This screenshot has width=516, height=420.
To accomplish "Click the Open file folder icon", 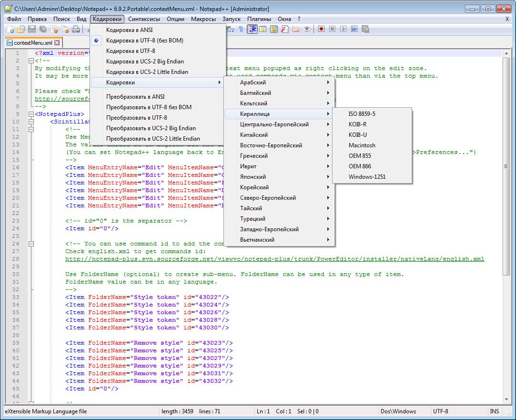I will tap(21, 30).
